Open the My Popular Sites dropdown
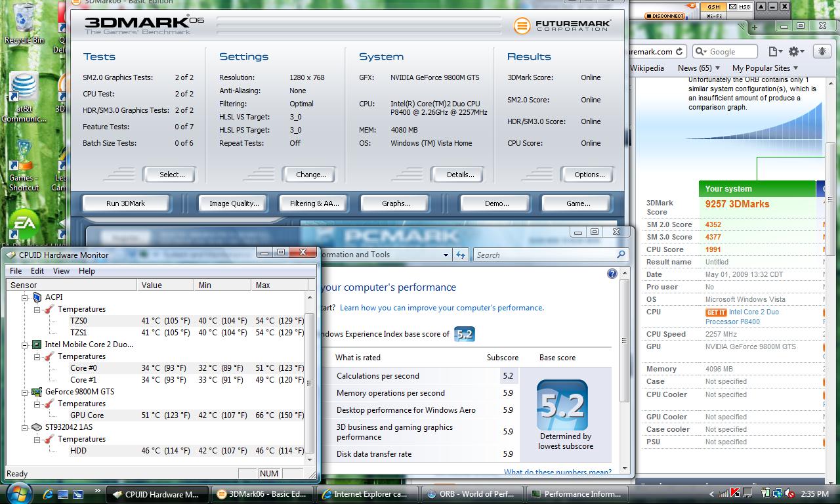The image size is (840, 504). pyautogui.click(x=765, y=68)
